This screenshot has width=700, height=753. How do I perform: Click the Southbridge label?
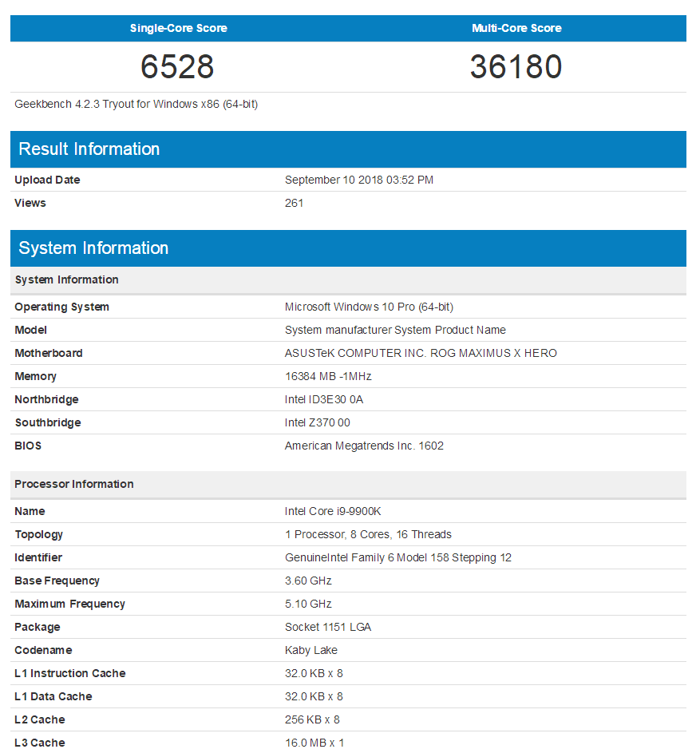click(x=48, y=422)
